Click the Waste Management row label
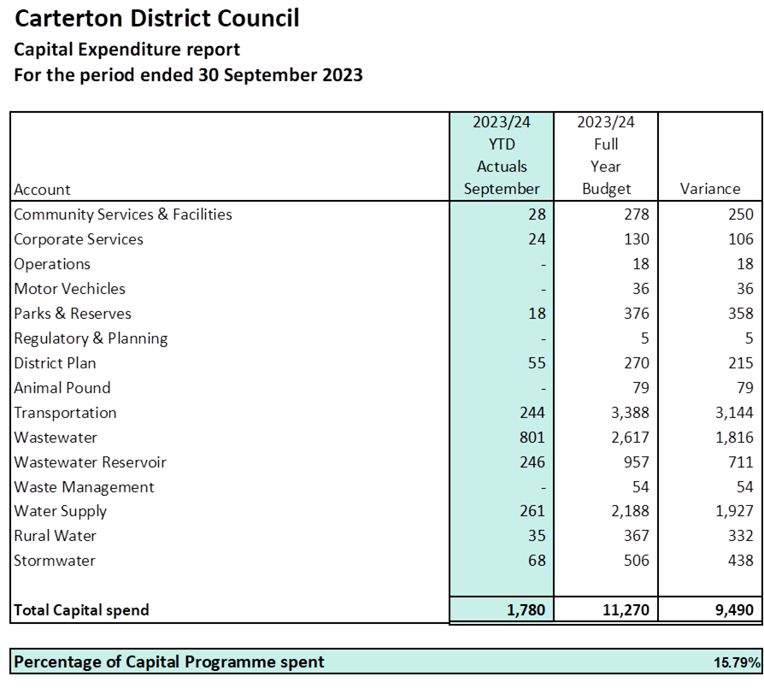 coord(85,487)
